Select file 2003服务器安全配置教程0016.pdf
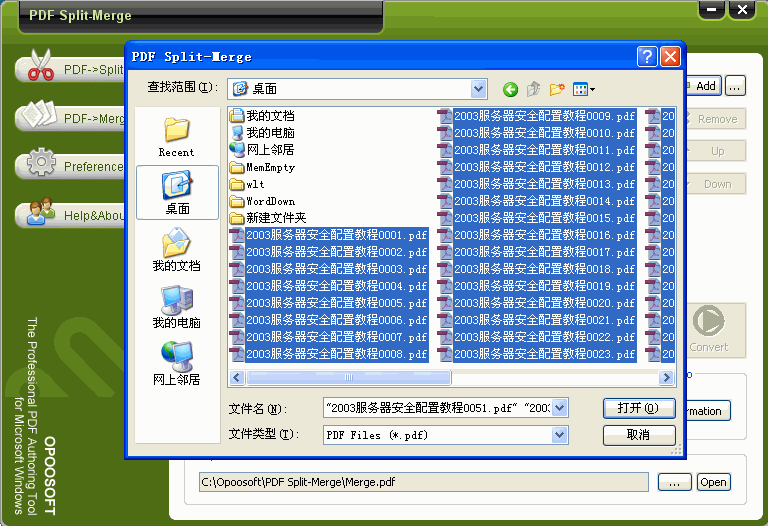This screenshot has height=526, width=768. [x=537, y=235]
